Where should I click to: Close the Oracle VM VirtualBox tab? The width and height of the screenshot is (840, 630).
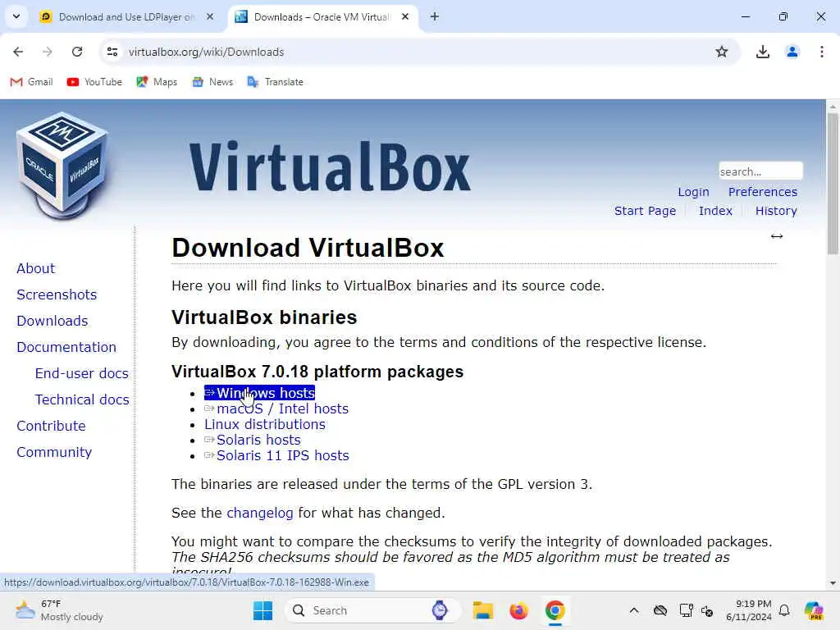pyautogui.click(x=405, y=16)
